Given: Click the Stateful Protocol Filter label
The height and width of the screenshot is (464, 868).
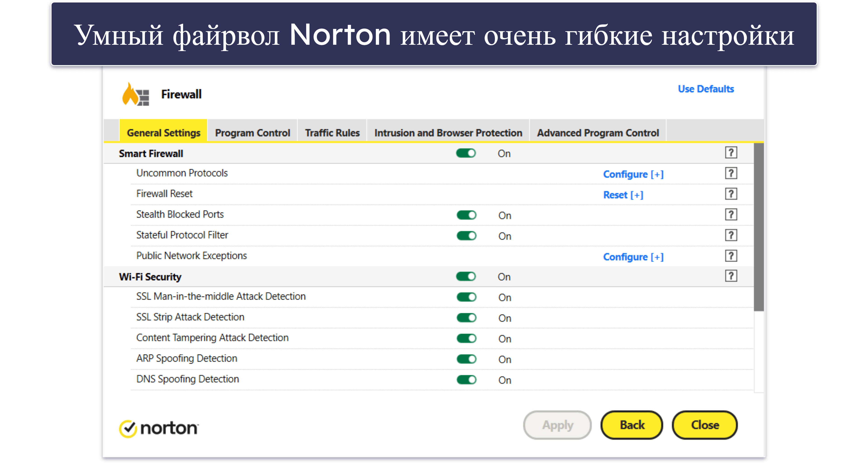Looking at the screenshot, I should coord(182,235).
